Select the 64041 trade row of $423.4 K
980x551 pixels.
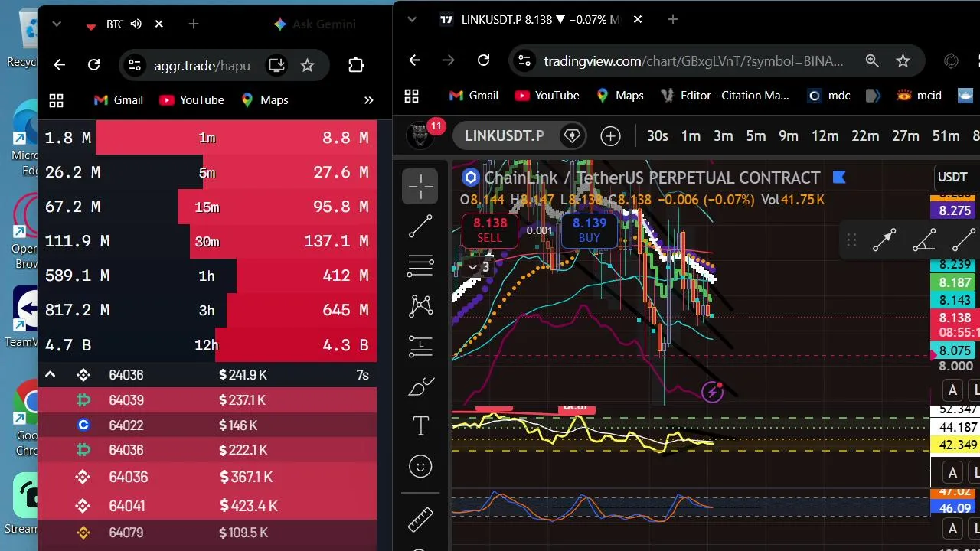click(207, 506)
